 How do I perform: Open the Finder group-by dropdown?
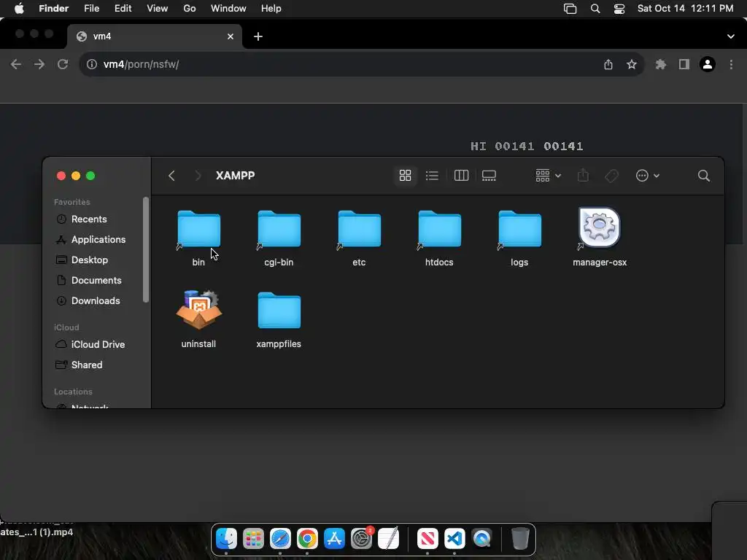[x=548, y=176]
